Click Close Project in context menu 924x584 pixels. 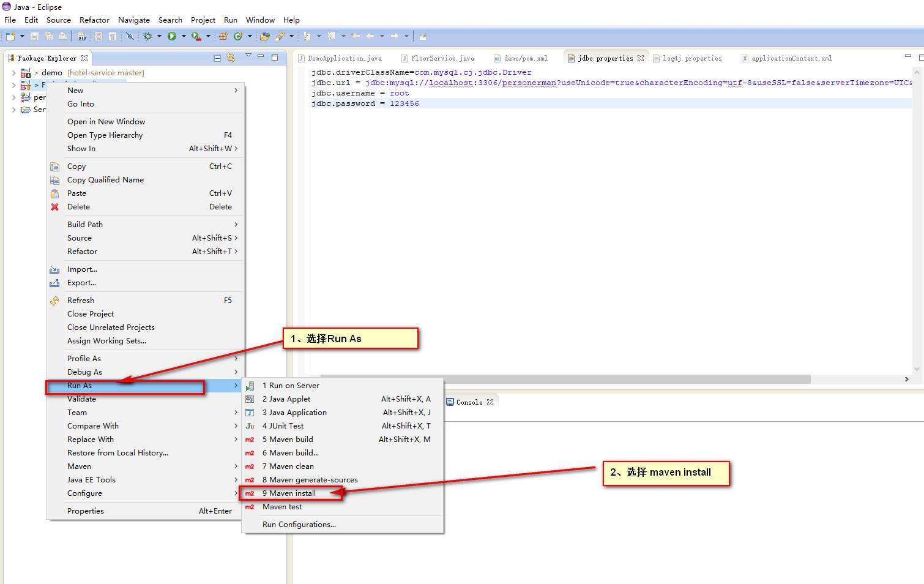click(146, 314)
